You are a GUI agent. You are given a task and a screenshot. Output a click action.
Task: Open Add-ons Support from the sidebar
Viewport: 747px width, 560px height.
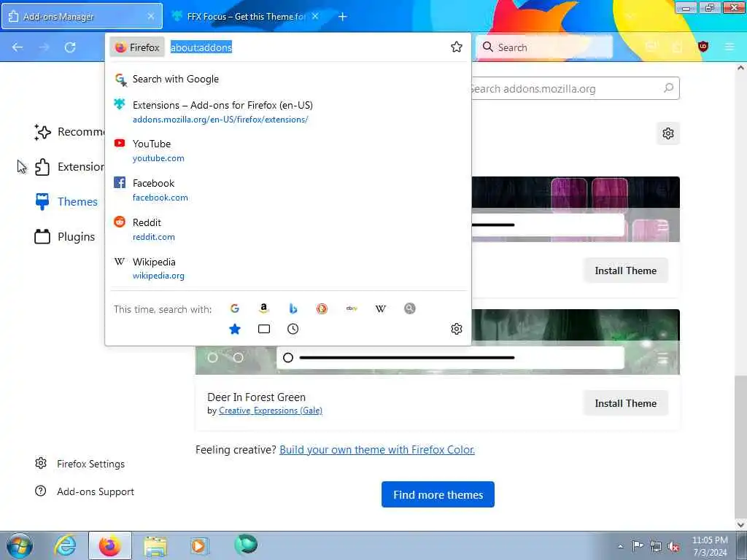85,491
